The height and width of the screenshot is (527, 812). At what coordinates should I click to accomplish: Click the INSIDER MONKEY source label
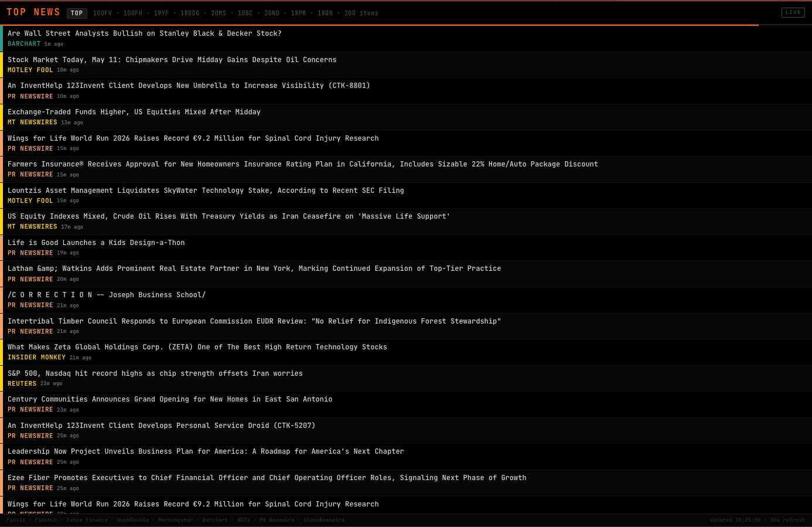(x=36, y=358)
